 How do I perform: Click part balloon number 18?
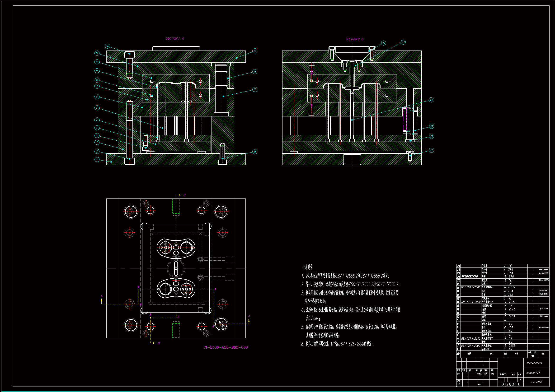pos(254,152)
